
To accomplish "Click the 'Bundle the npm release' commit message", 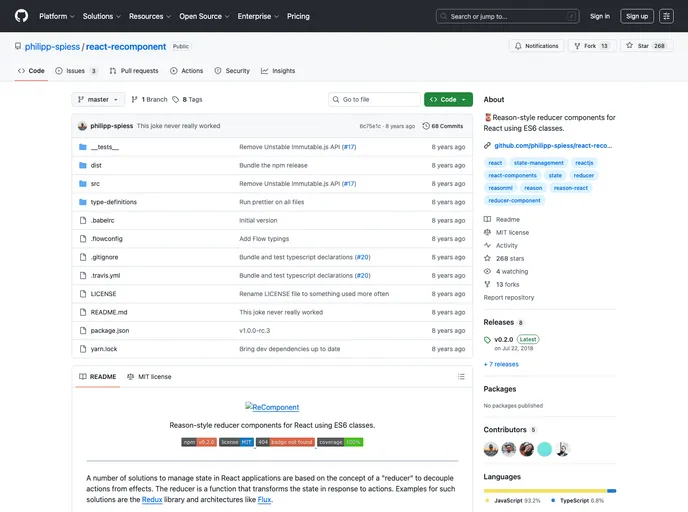I will point(273,165).
